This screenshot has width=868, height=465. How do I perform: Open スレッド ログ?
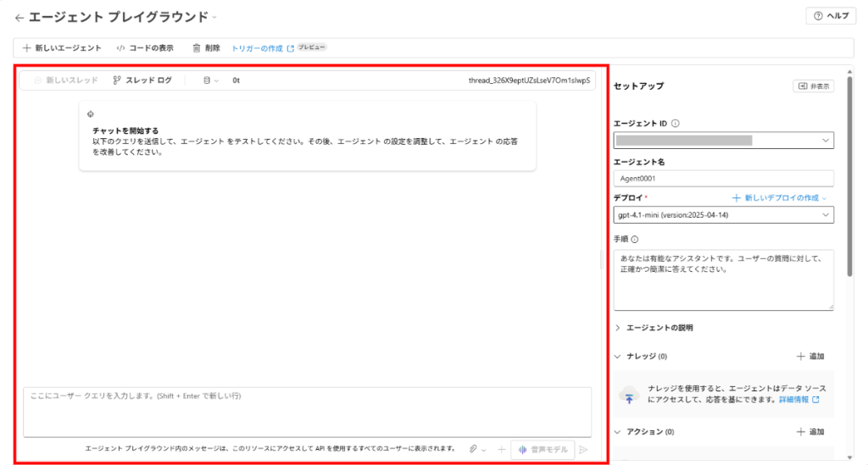pos(142,80)
